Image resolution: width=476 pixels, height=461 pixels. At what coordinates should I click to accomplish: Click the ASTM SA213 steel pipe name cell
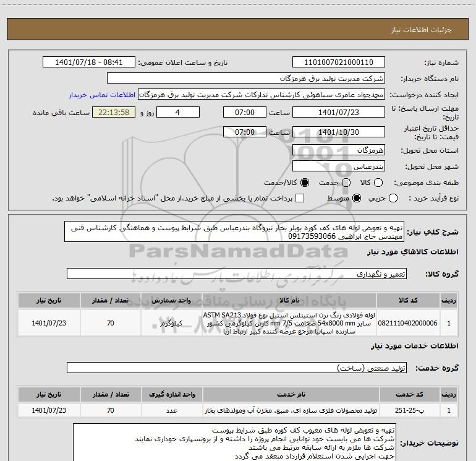(x=289, y=323)
